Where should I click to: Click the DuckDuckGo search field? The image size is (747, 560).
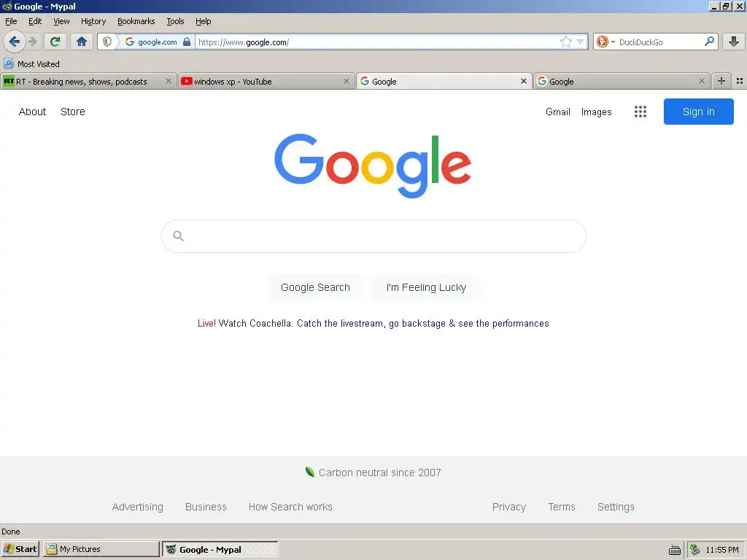point(659,42)
